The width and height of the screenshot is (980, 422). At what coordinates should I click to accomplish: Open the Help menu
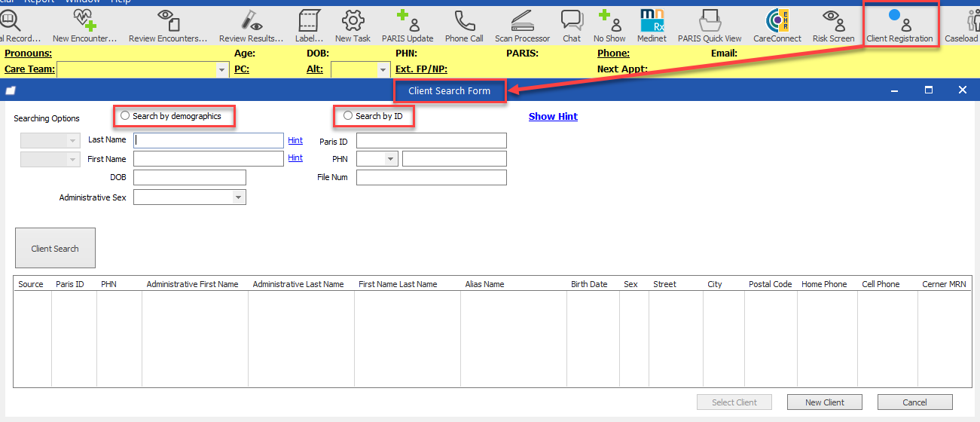click(x=121, y=2)
